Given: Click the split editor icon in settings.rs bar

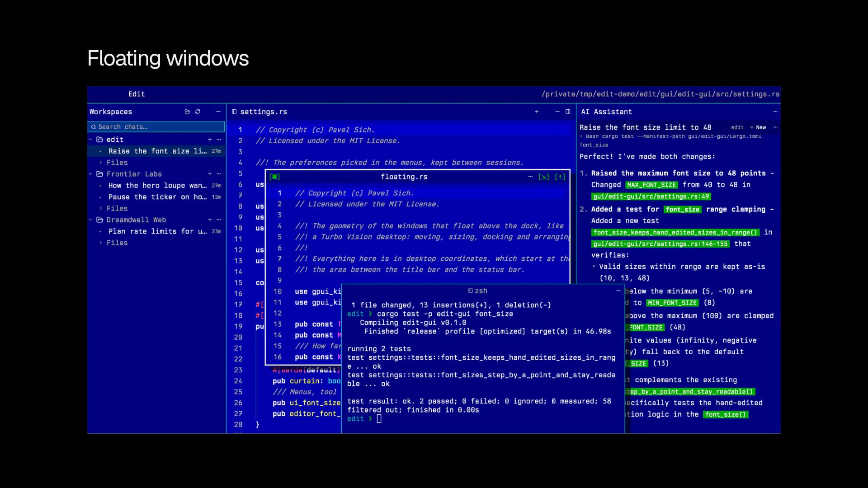Looking at the screenshot, I should click(568, 112).
